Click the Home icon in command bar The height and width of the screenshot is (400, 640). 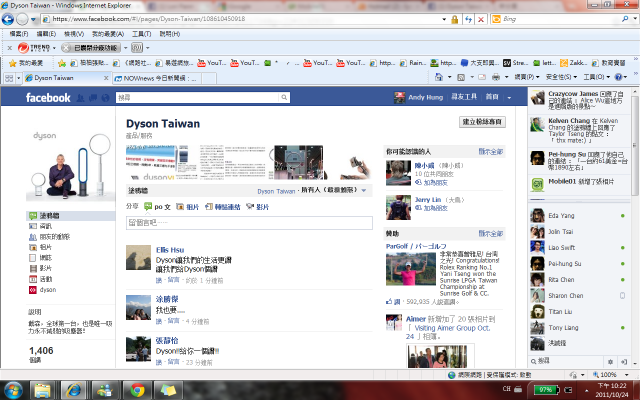click(x=439, y=77)
